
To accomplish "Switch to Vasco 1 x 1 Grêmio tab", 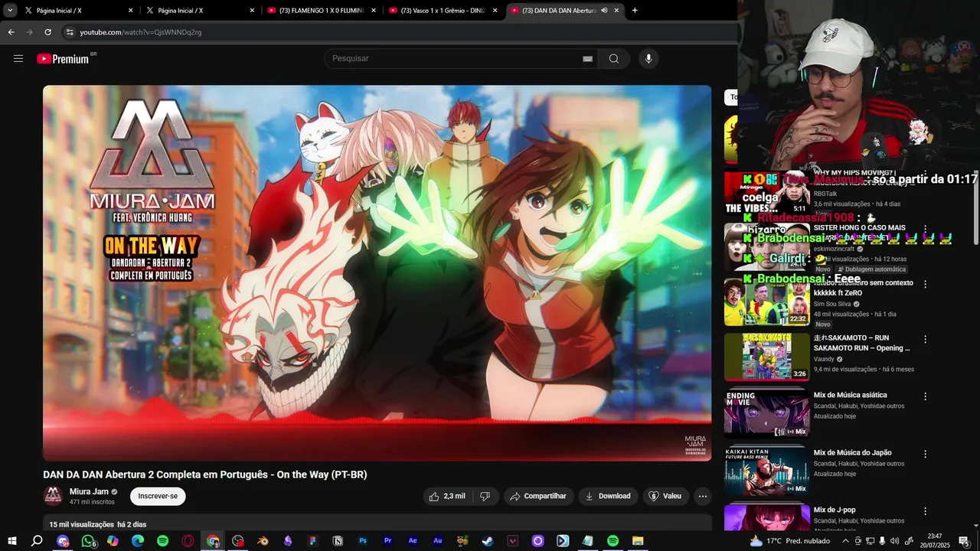I will point(443,11).
